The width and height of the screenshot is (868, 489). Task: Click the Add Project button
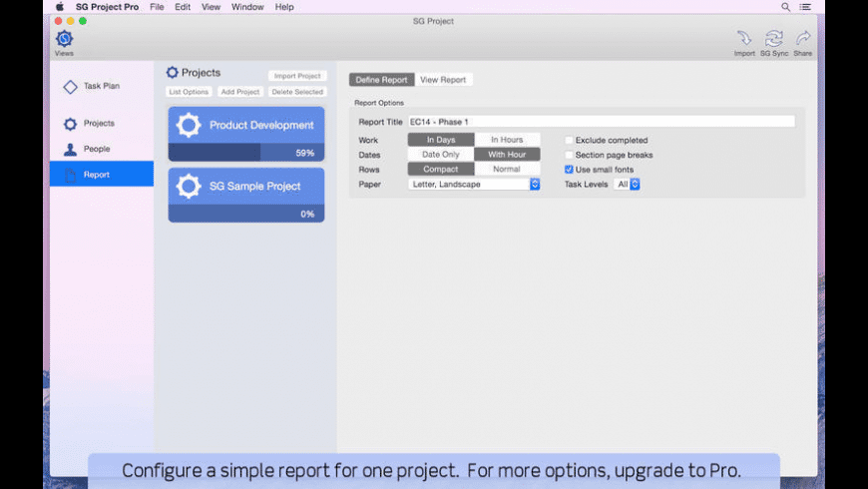240,92
